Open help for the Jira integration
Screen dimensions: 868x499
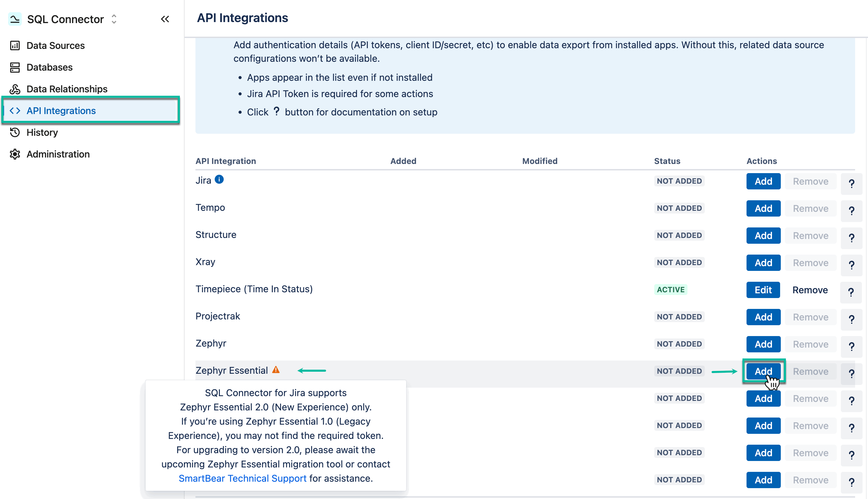coord(852,184)
